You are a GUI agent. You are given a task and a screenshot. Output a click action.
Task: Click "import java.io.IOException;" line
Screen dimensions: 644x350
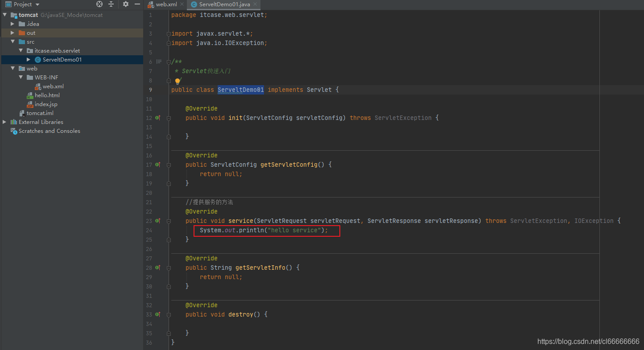click(x=219, y=43)
